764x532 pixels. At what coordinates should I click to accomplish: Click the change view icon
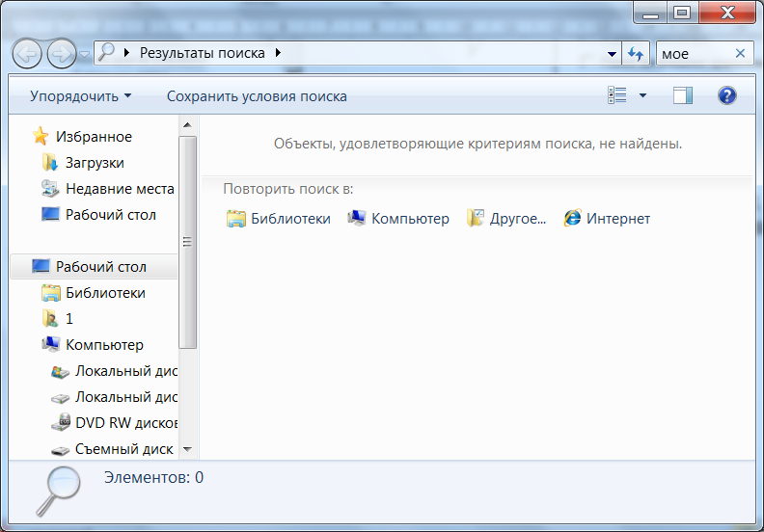[x=616, y=95]
